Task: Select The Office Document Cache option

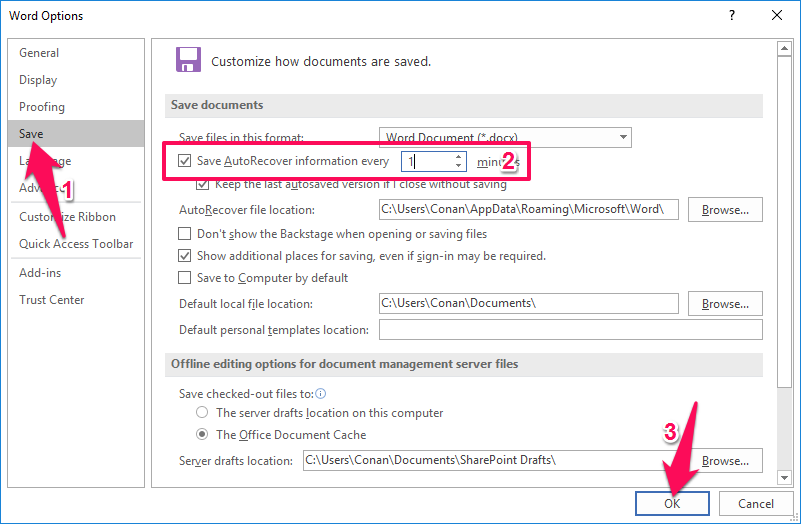Action: [203, 435]
